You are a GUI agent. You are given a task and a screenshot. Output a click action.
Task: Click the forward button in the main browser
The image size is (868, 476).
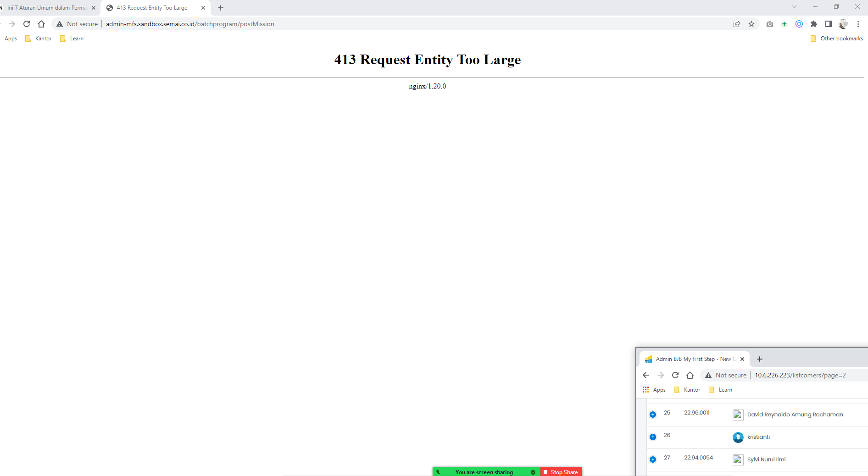pos(12,24)
